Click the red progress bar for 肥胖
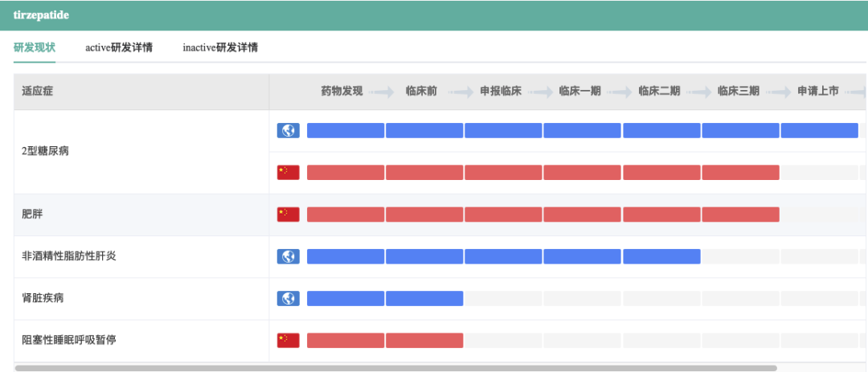 coord(542,215)
